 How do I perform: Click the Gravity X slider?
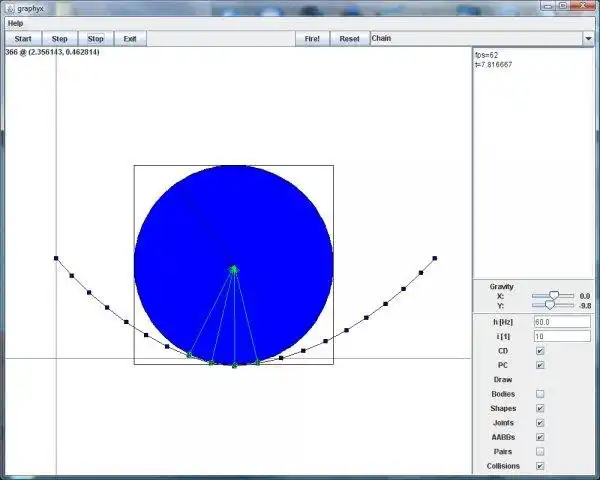point(553,296)
